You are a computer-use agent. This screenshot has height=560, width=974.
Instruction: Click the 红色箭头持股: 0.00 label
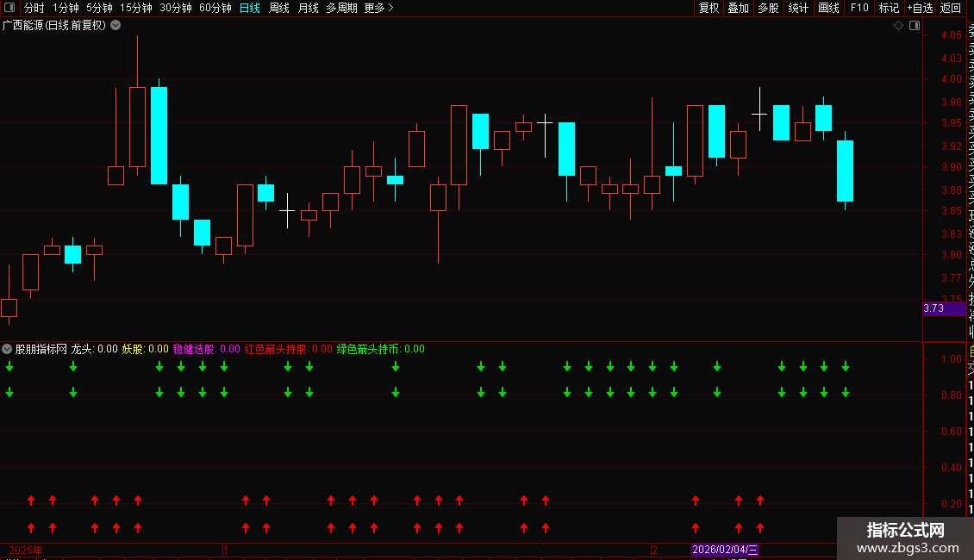[x=288, y=349]
